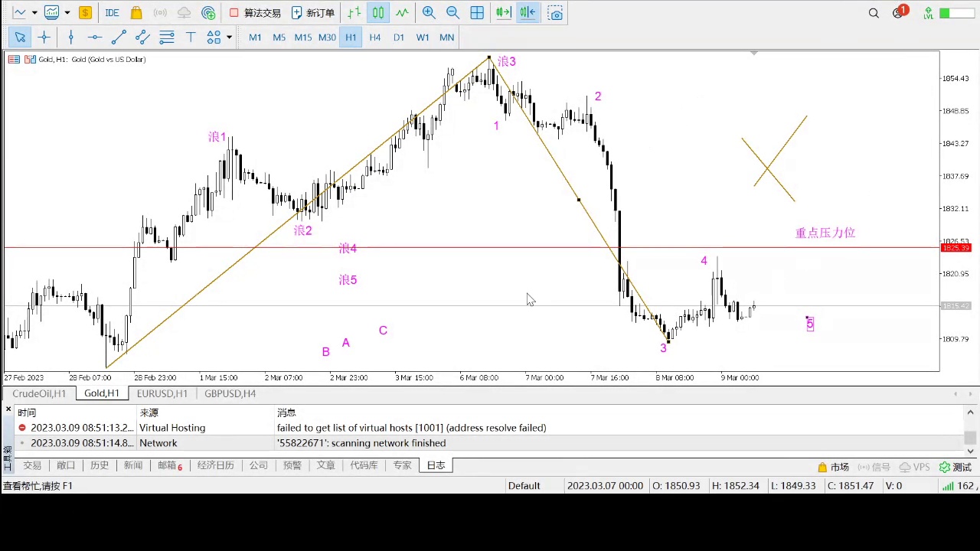The height and width of the screenshot is (551, 980).
Task: Click the Zoom In magnifier icon
Action: point(429,13)
